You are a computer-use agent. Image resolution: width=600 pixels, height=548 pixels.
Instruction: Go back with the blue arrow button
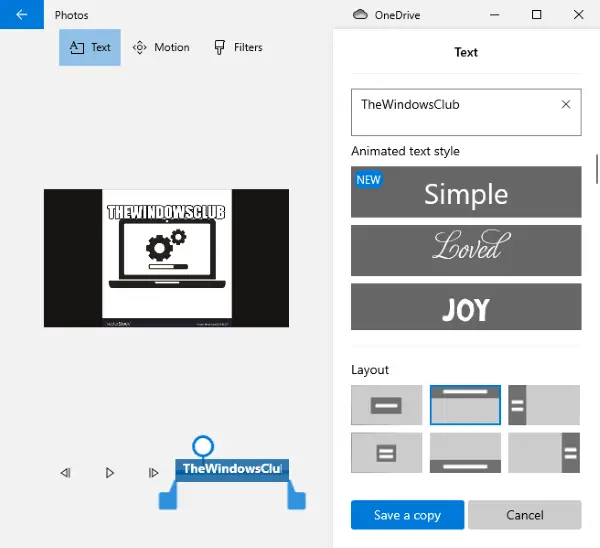tap(22, 15)
